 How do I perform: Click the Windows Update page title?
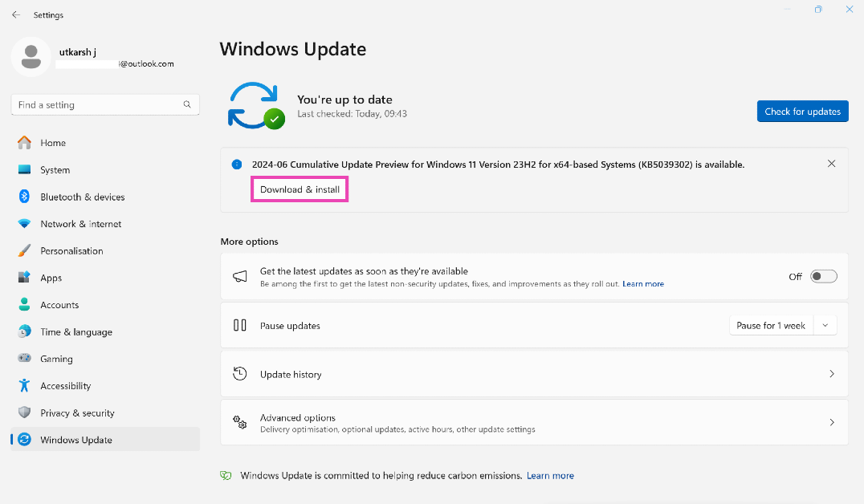coord(293,49)
